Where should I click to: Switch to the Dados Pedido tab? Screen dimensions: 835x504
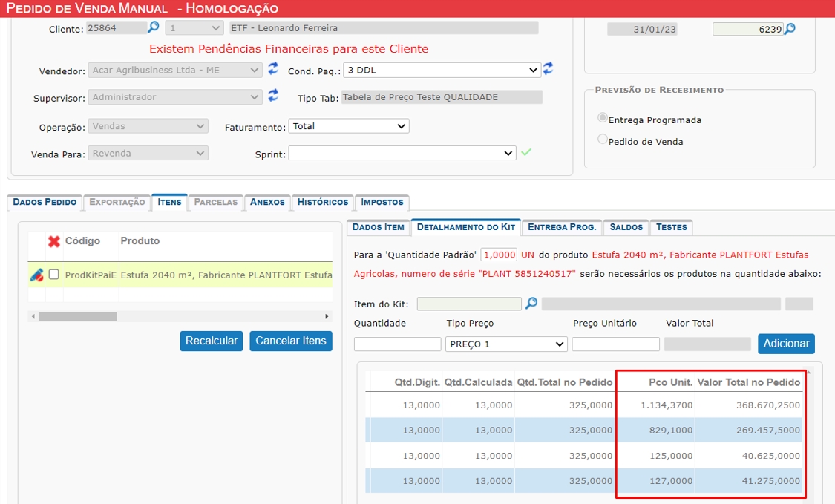tap(45, 203)
